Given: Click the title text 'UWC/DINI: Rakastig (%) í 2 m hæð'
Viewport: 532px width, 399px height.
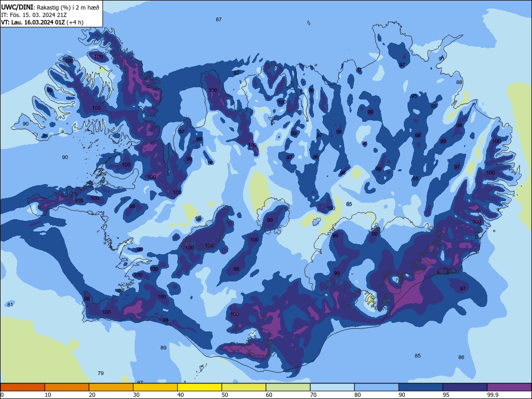Looking at the screenshot, I should [50, 7].
